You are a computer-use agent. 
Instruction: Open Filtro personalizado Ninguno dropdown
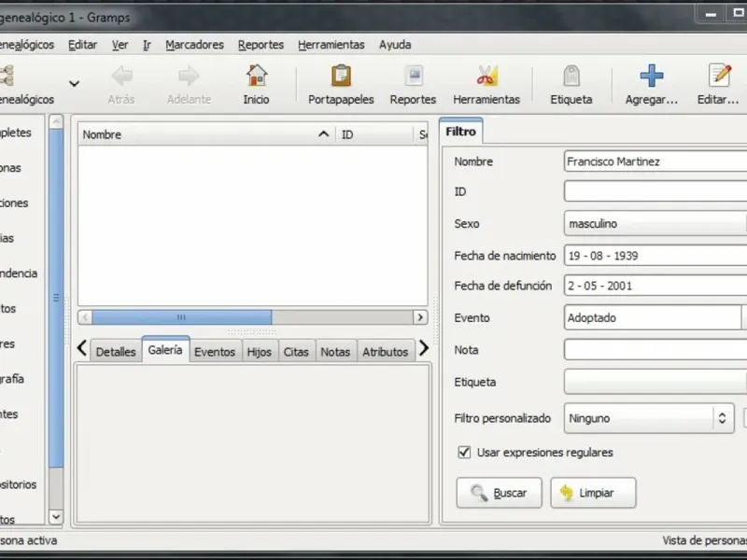[x=649, y=418]
